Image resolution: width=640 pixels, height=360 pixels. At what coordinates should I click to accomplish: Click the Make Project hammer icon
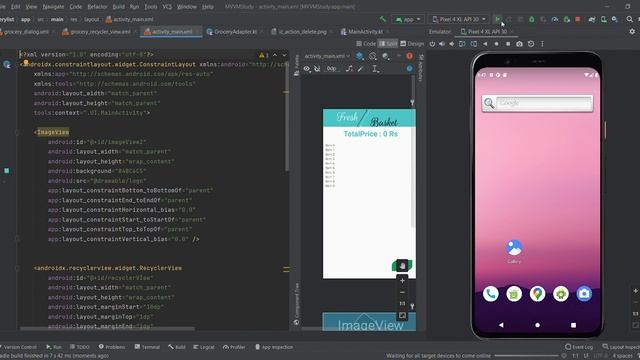click(383, 19)
